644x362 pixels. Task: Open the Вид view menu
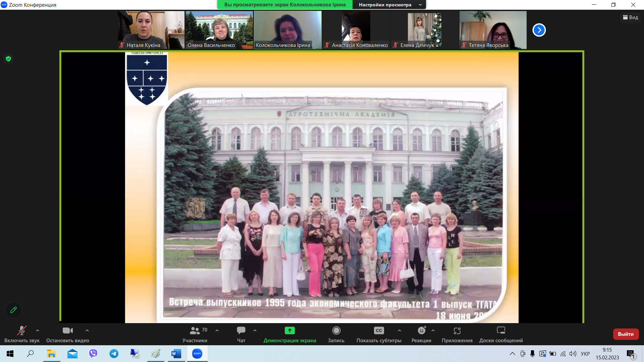click(x=630, y=17)
